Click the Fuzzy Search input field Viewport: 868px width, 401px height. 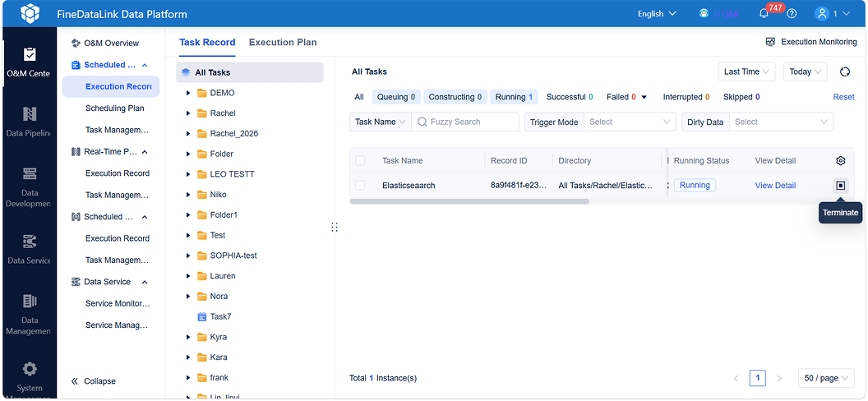click(465, 122)
